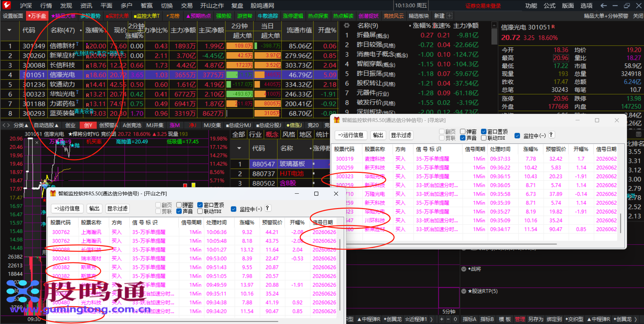644x324 pixels.
Task: Open the 公式 menu
Action: point(550,5)
